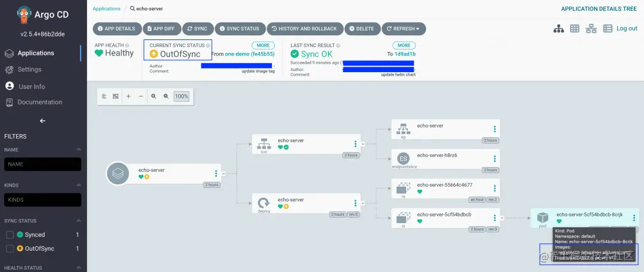
Task: Open SYNC STATUS
Action: click(x=240, y=29)
